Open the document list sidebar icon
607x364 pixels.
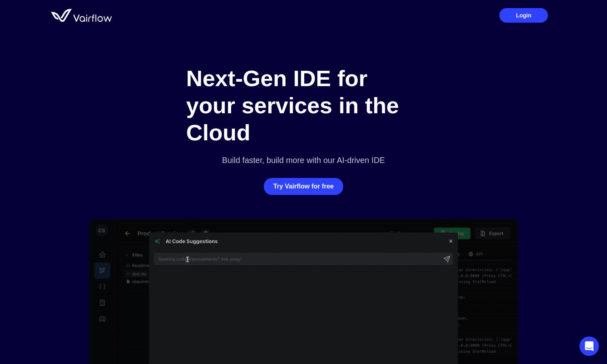point(102,303)
